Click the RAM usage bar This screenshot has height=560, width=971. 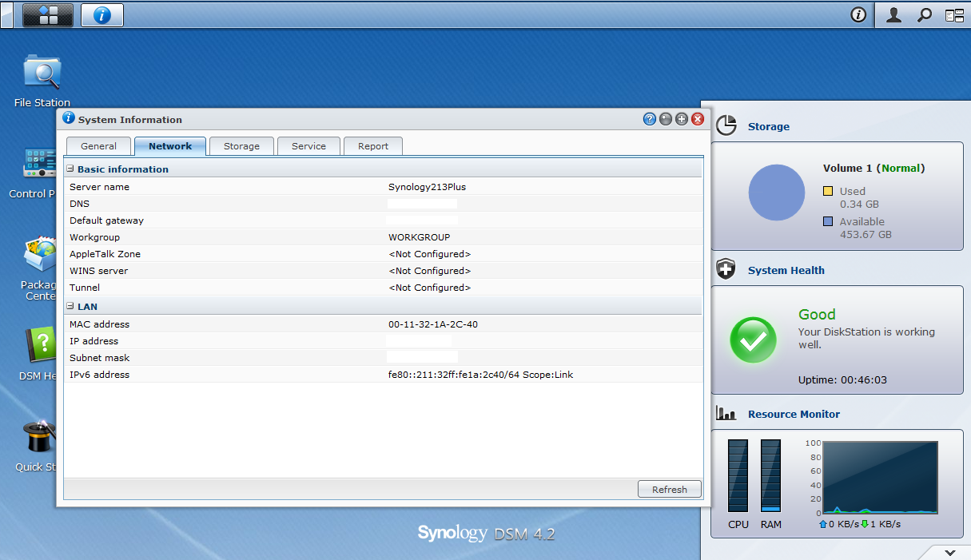(770, 475)
